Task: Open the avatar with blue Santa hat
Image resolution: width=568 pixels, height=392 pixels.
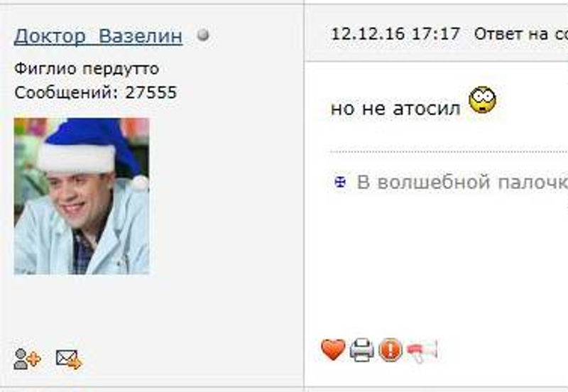Action: point(82,196)
